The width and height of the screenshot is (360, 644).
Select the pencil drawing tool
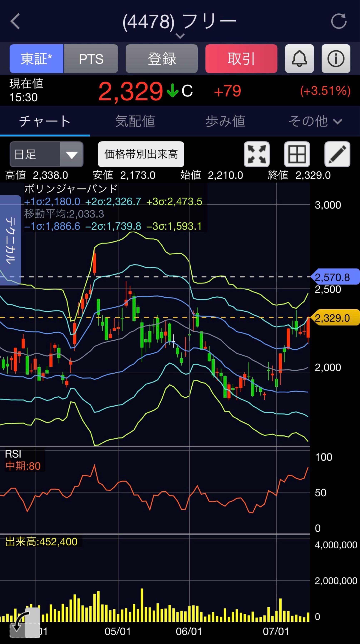337,154
